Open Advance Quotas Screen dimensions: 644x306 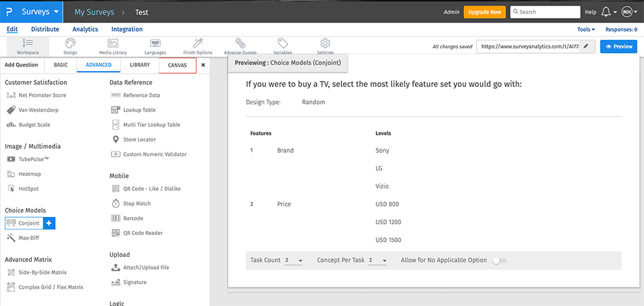pos(240,46)
